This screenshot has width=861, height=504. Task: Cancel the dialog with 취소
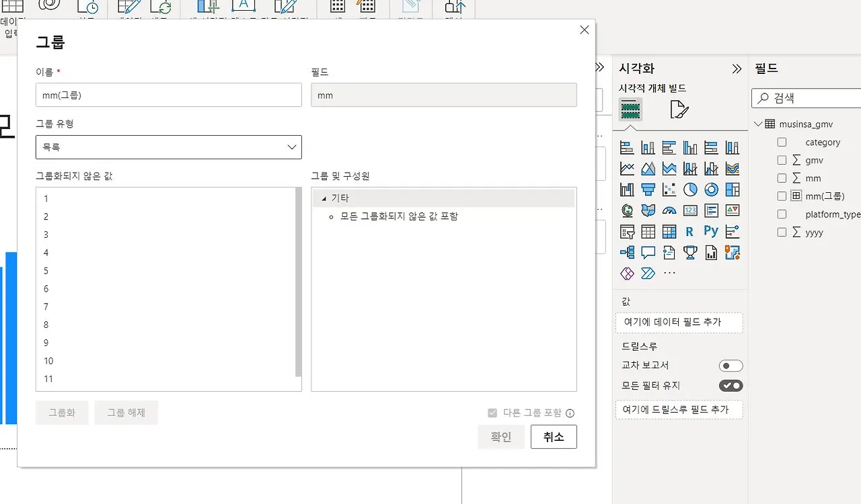click(554, 437)
